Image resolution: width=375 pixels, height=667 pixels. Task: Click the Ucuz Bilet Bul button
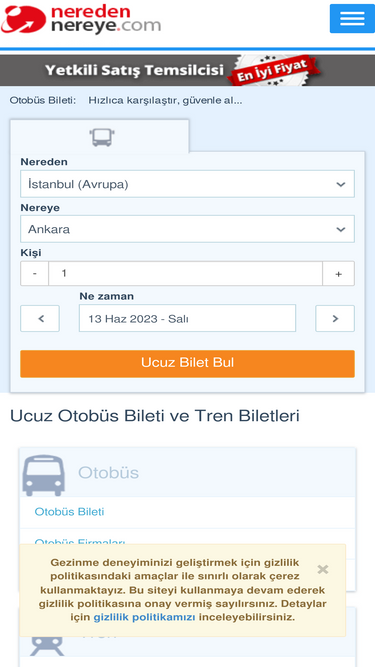pos(187,363)
